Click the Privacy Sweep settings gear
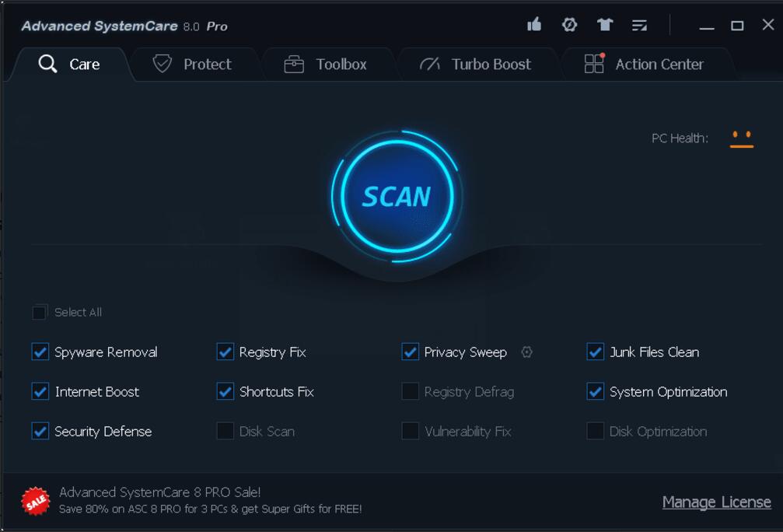The image size is (783, 532). coord(526,352)
